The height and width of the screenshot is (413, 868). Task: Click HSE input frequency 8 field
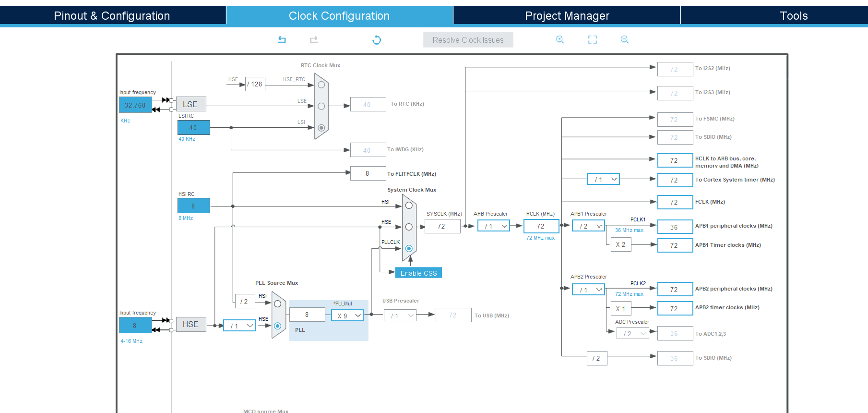coord(135,325)
